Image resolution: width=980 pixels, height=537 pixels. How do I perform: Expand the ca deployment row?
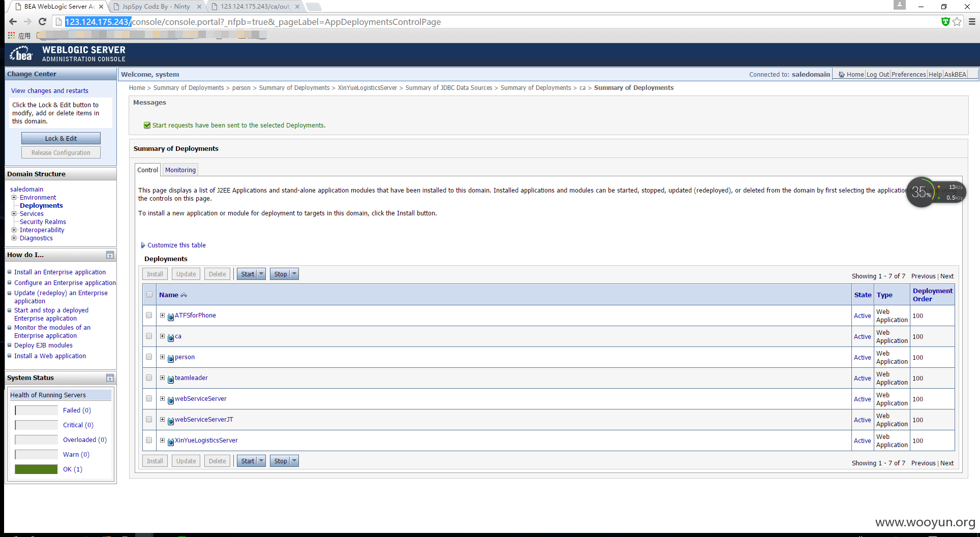coord(162,336)
